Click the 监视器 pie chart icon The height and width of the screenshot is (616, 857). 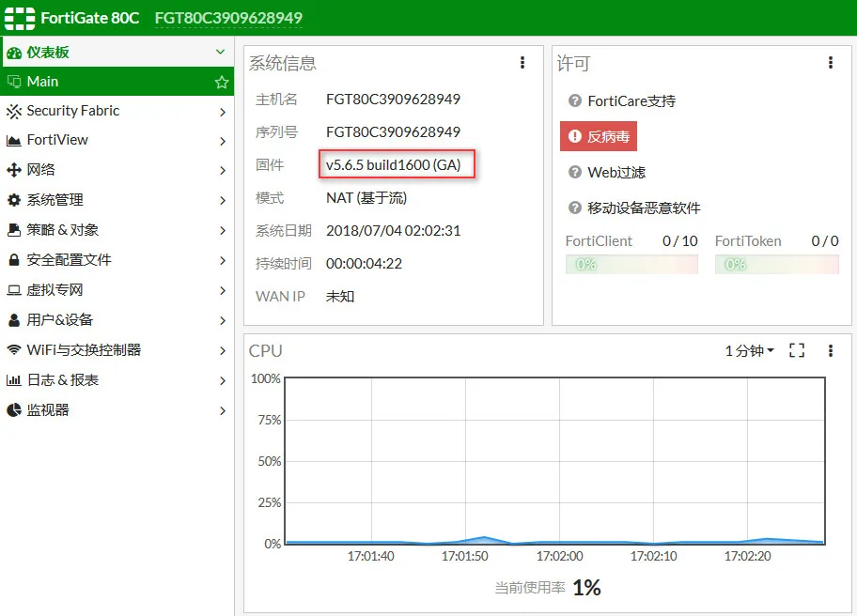pos(14,410)
